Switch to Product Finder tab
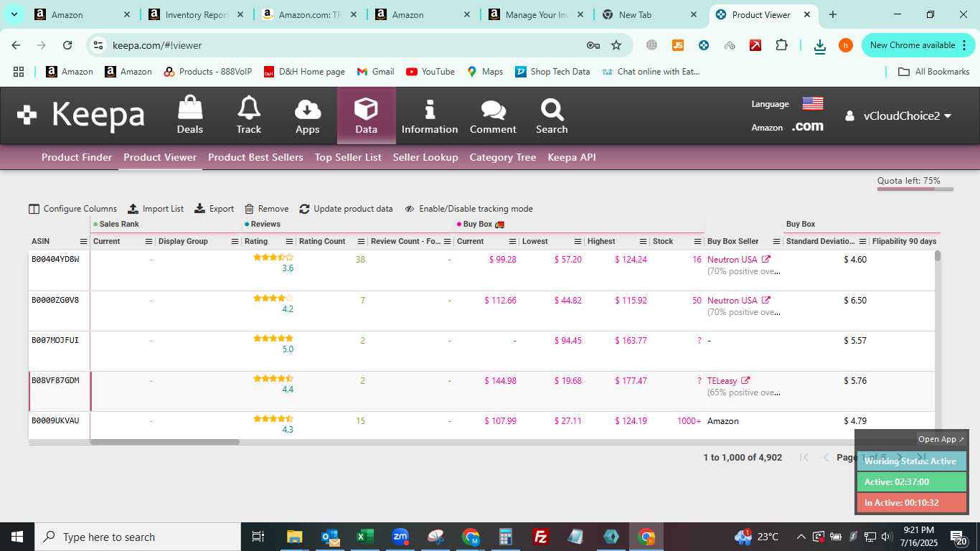The height and width of the screenshot is (551, 980). pyautogui.click(x=77, y=157)
